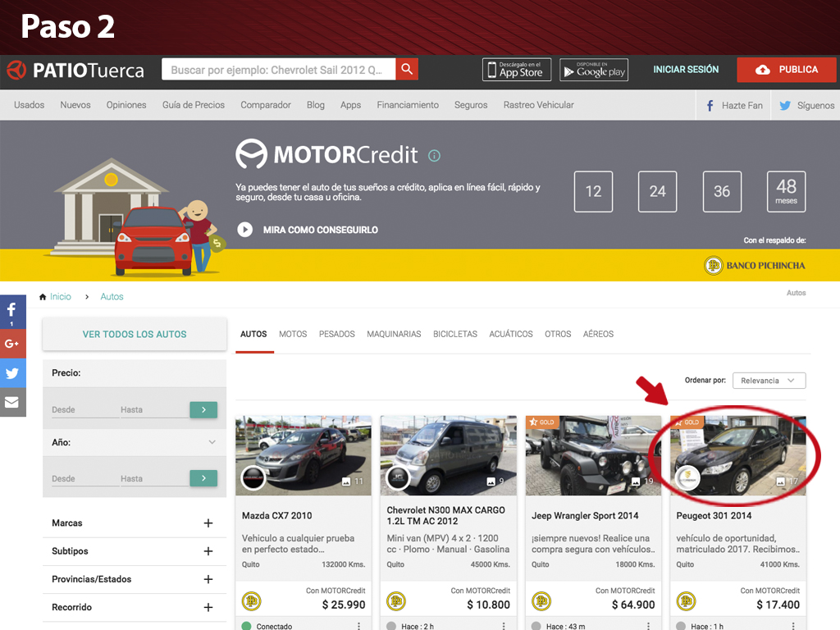Switch to the Maquinarias tab
The image size is (840, 630).
(394, 334)
